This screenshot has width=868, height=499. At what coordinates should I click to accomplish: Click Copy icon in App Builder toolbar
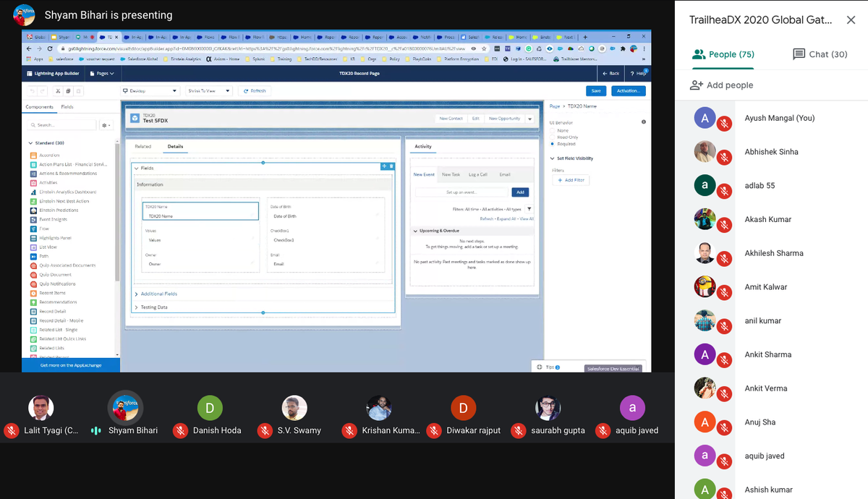point(68,91)
